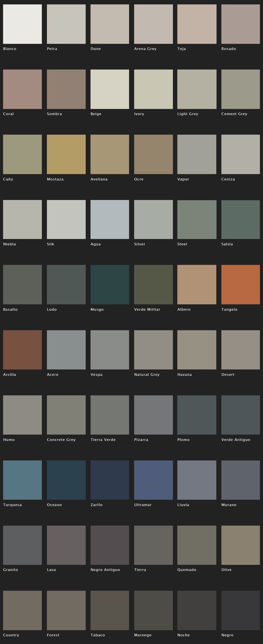Select the Salvia green-grey swatch
This screenshot has height=644, width=263.
[x=240, y=219]
